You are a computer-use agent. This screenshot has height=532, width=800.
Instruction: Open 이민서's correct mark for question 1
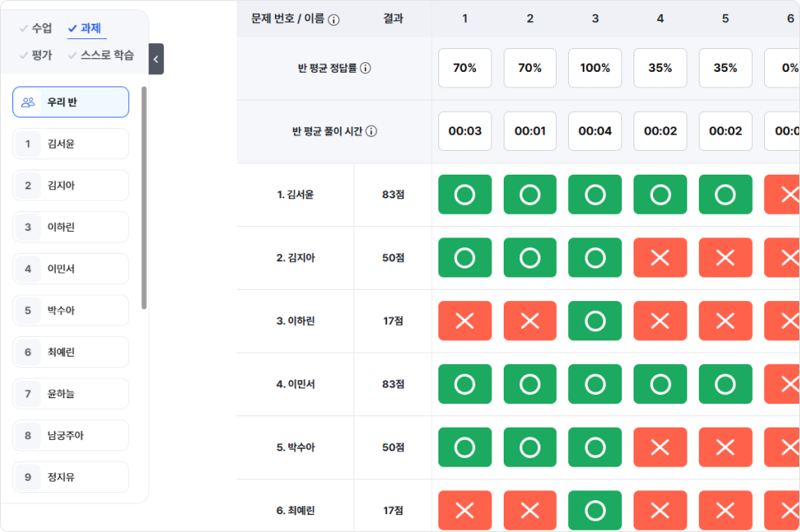pyautogui.click(x=464, y=384)
